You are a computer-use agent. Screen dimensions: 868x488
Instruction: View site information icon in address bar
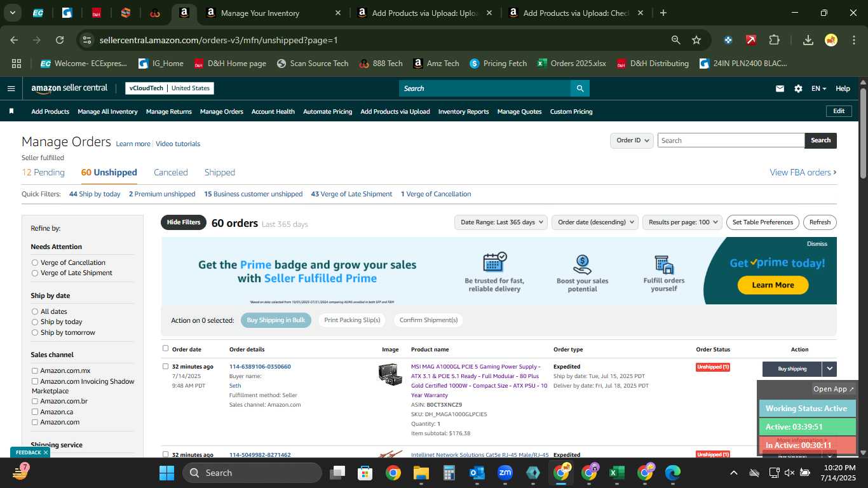point(87,40)
